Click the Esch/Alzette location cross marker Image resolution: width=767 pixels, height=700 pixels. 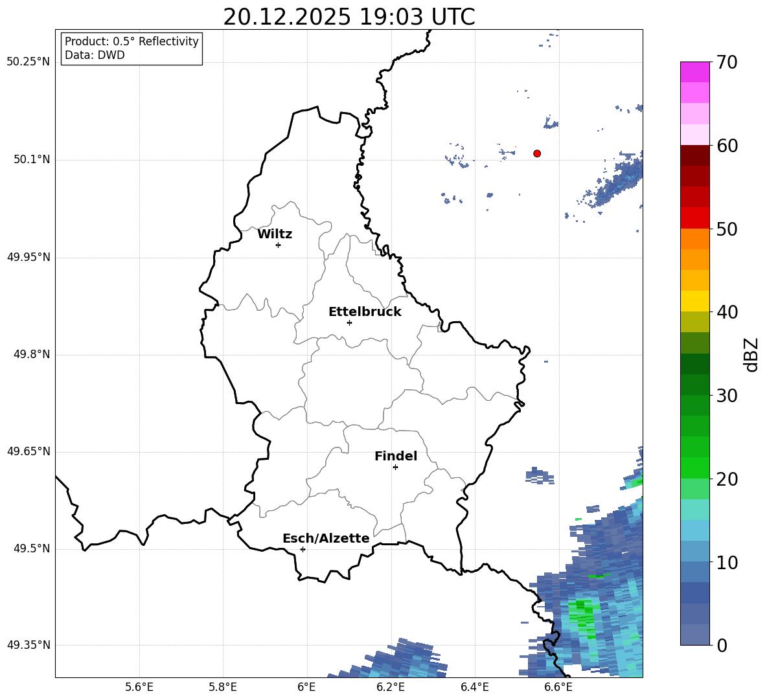coord(303,549)
